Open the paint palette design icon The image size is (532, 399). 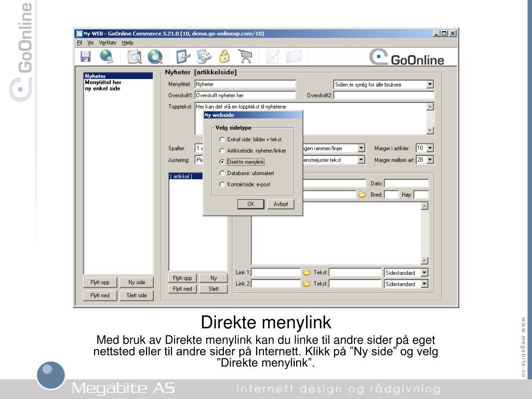click(204, 57)
